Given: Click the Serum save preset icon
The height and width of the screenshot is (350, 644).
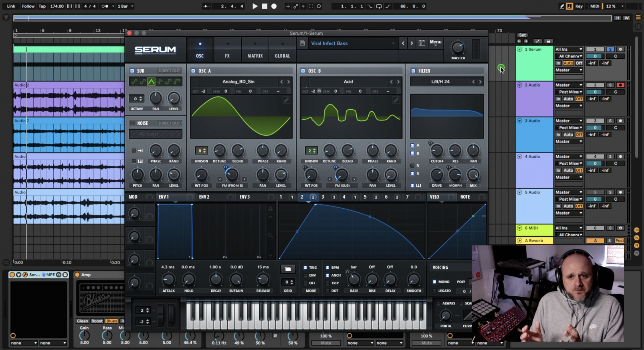Looking at the screenshot, I should tap(302, 43).
